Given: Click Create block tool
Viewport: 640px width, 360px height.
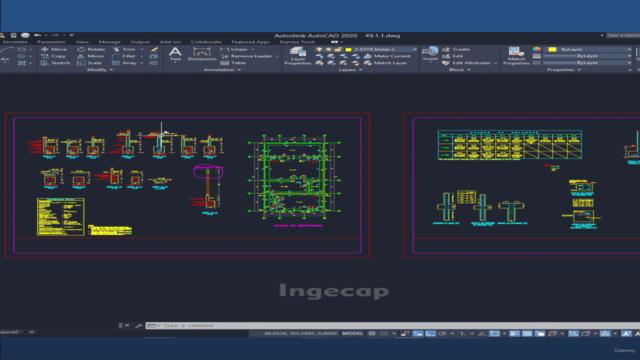Looking at the screenshot, I should coord(456,49).
